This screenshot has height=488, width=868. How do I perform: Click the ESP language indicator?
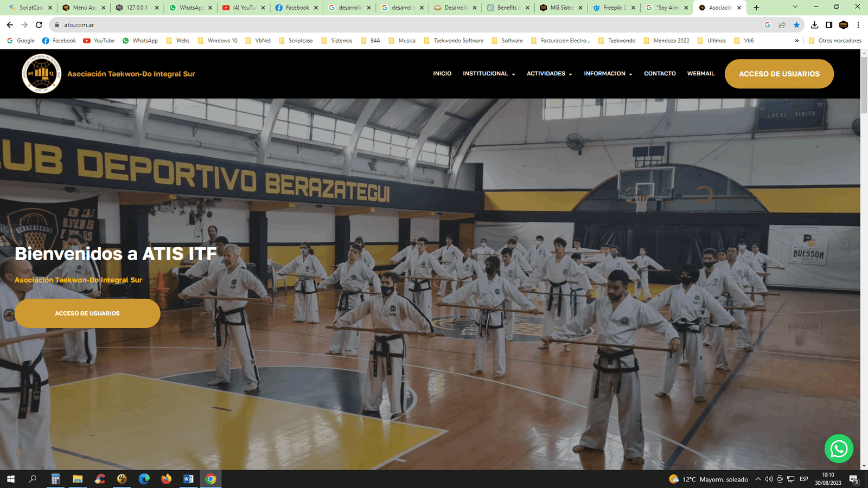(803, 479)
